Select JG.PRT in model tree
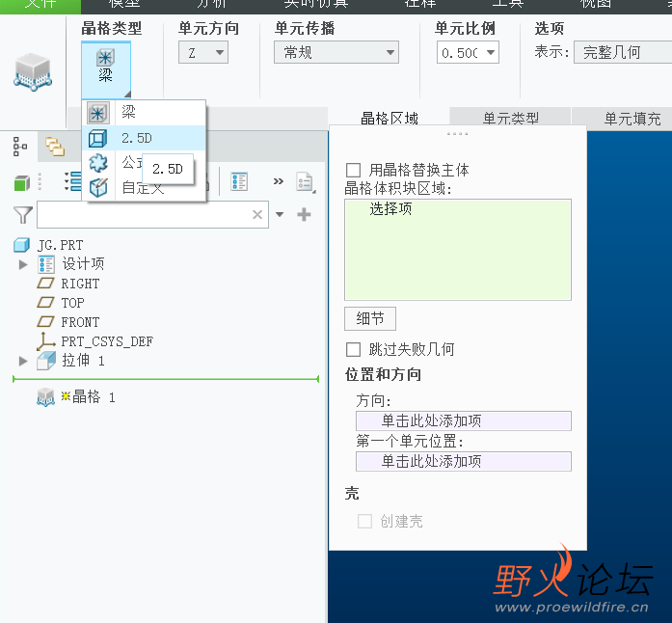 tap(60, 245)
